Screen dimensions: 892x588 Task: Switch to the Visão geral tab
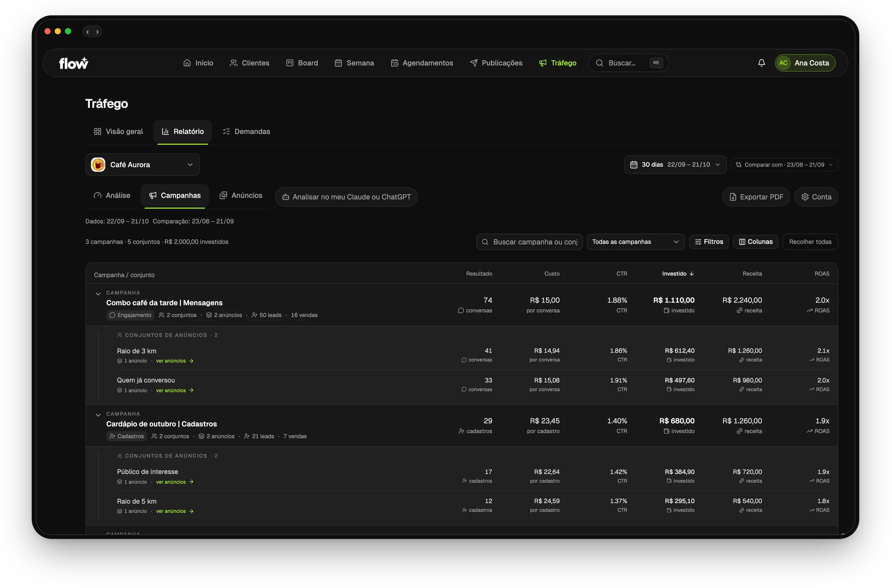[x=118, y=132]
